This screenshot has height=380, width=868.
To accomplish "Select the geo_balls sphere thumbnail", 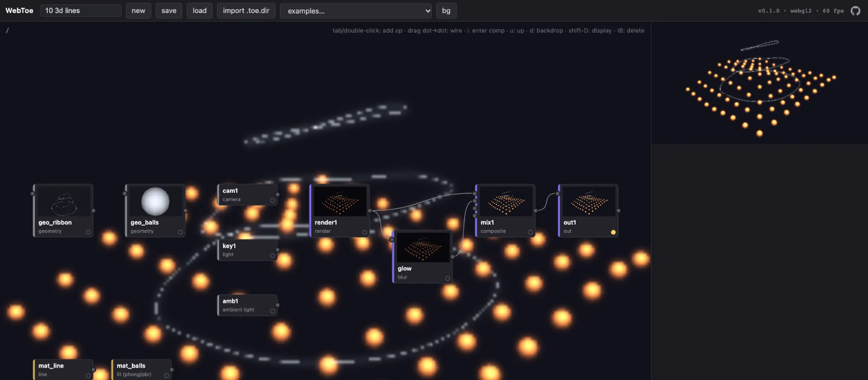I will [155, 201].
